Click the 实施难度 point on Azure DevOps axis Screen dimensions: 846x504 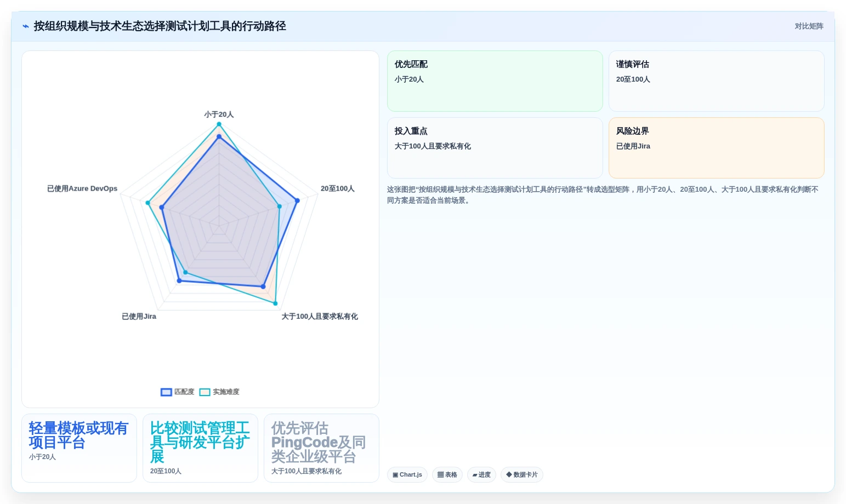coord(147,203)
